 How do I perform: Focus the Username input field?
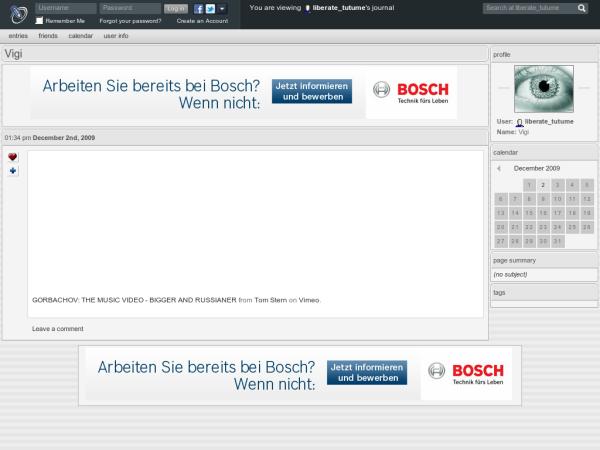tap(66, 8)
